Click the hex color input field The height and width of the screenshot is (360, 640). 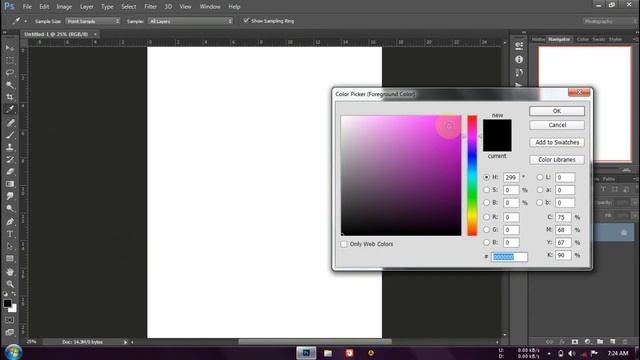(x=509, y=256)
